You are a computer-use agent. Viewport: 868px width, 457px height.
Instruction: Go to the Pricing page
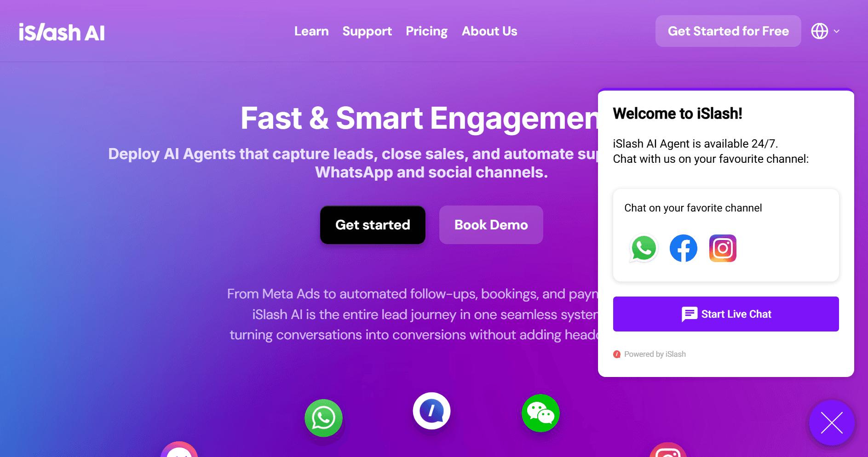point(426,31)
